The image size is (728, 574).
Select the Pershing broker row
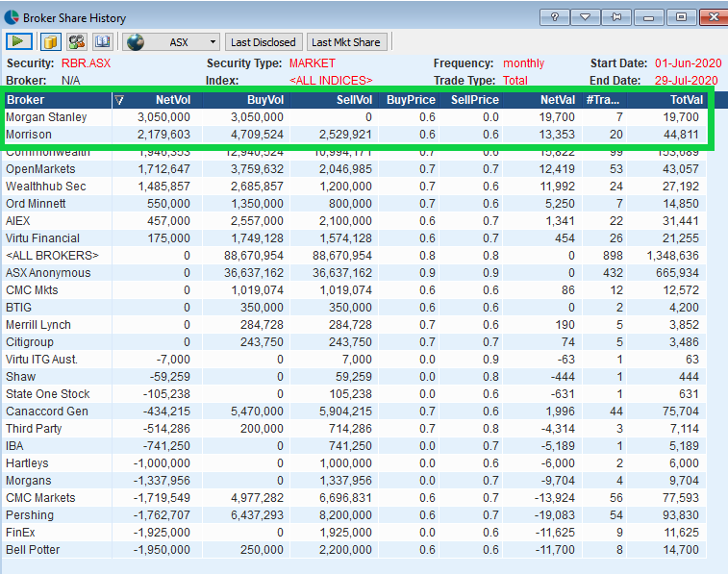pyautogui.click(x=355, y=515)
